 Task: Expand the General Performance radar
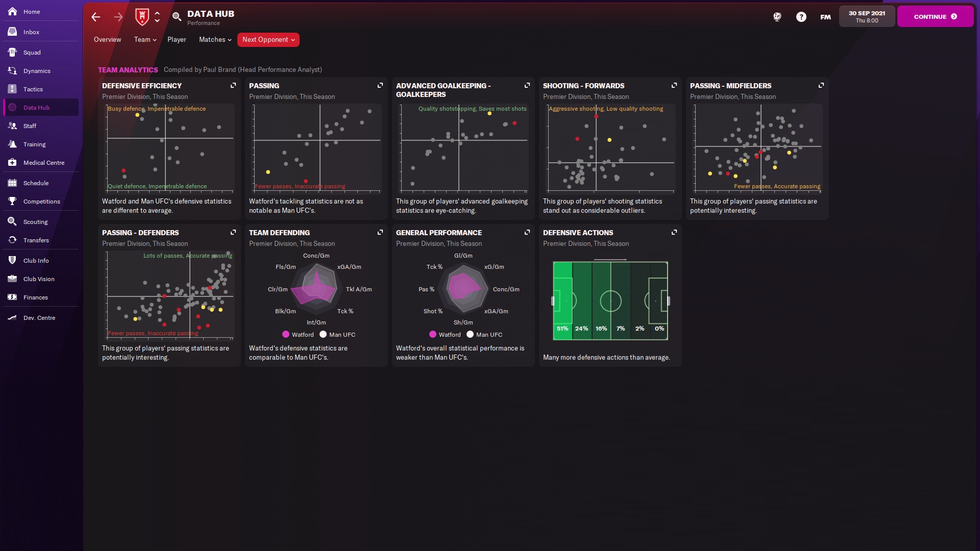point(527,232)
